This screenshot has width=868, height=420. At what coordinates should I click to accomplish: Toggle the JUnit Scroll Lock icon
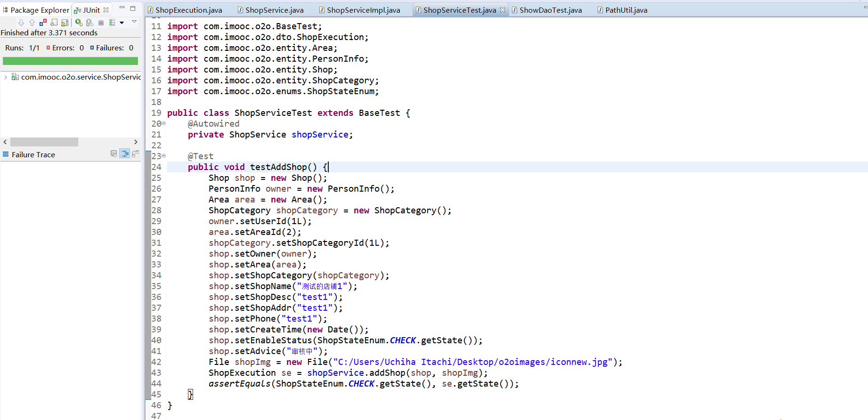point(65,23)
